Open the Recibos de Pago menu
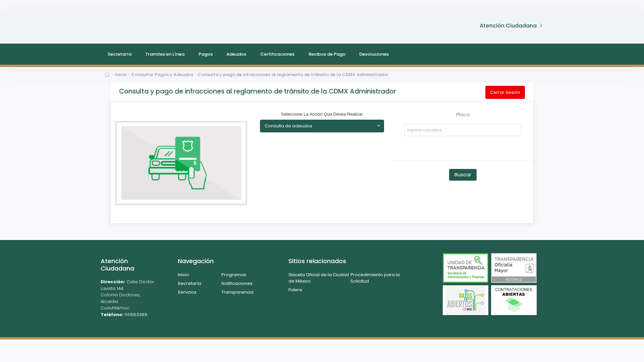This screenshot has height=362, width=644. point(327,54)
